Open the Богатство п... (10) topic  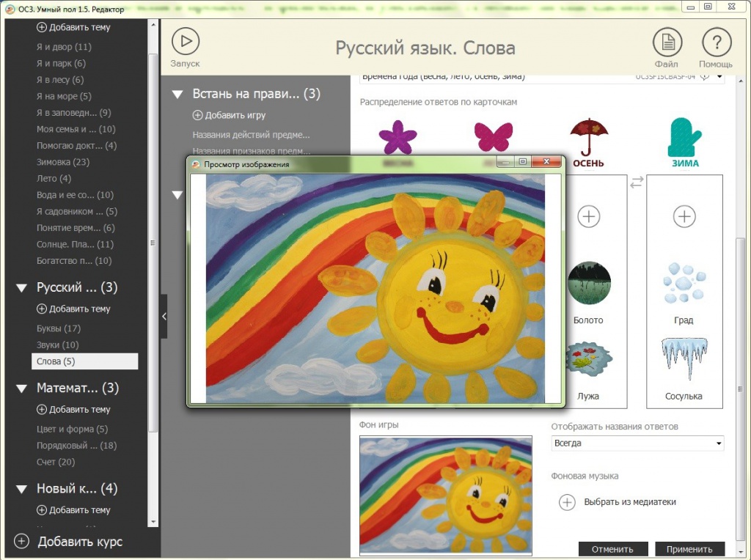click(74, 261)
